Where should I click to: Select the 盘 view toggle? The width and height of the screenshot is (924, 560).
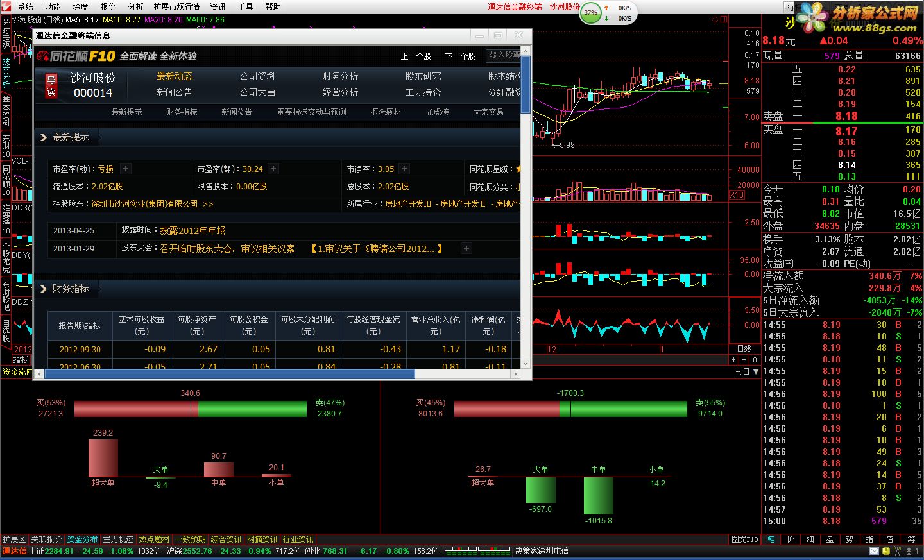[x=830, y=539]
